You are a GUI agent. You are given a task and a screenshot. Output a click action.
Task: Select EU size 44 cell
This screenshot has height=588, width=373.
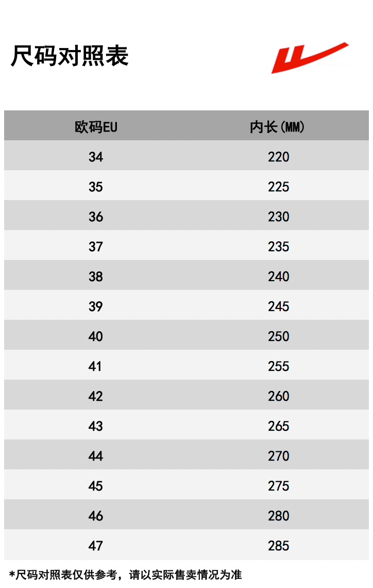pos(96,456)
